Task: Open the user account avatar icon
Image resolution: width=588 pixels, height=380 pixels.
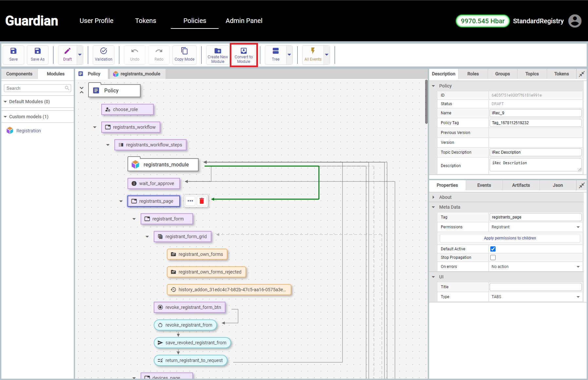Action: (x=575, y=21)
